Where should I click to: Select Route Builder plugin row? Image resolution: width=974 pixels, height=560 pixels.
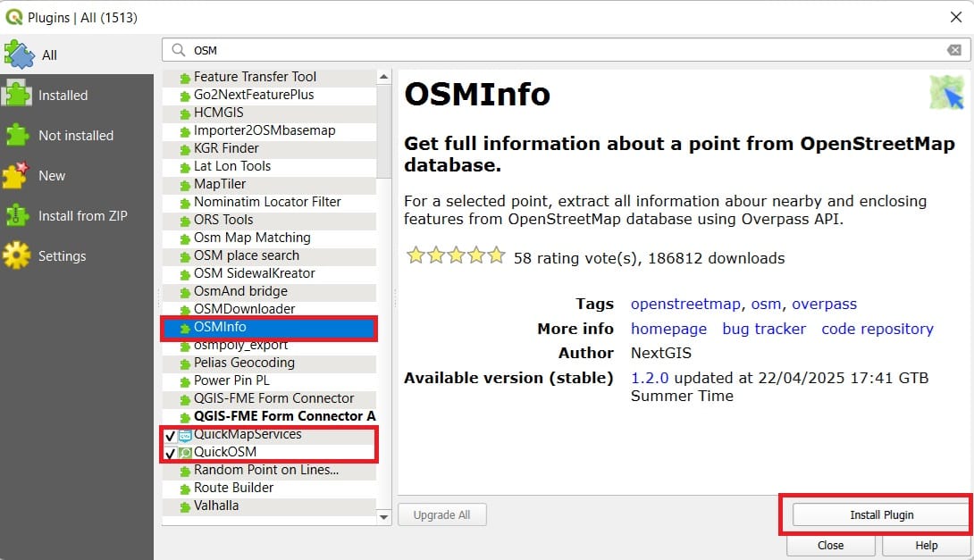pyautogui.click(x=269, y=488)
